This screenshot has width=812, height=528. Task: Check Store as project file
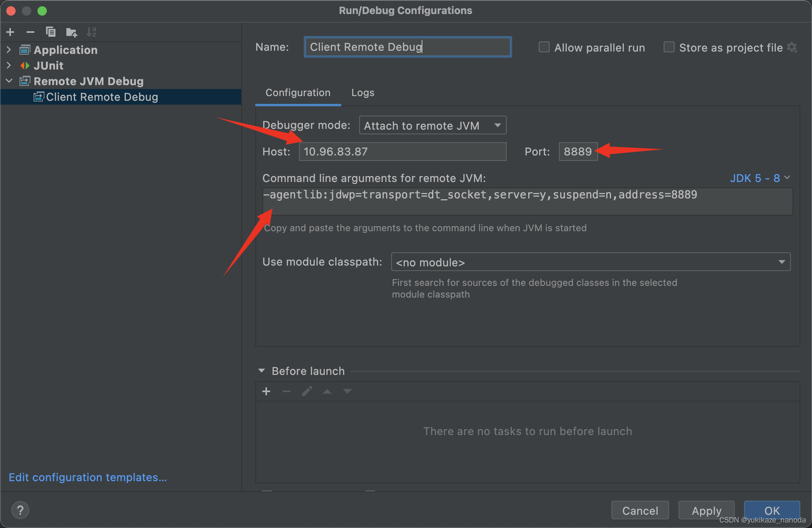point(669,47)
